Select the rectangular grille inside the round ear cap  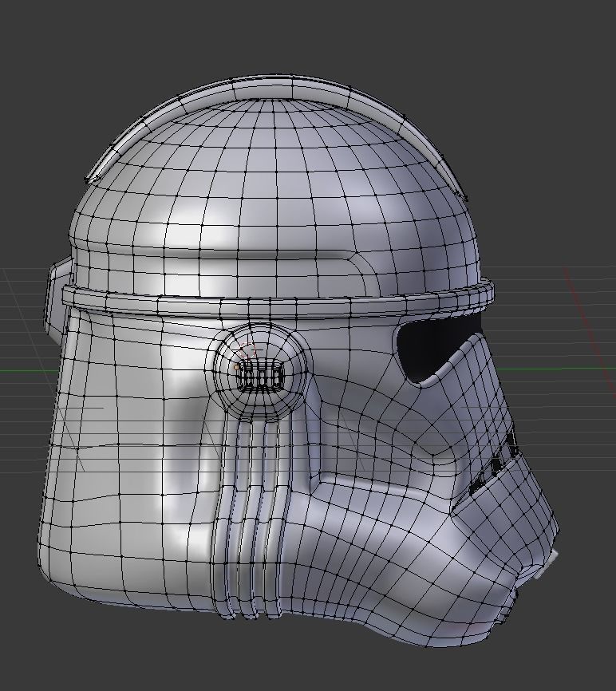pyautogui.click(x=259, y=377)
